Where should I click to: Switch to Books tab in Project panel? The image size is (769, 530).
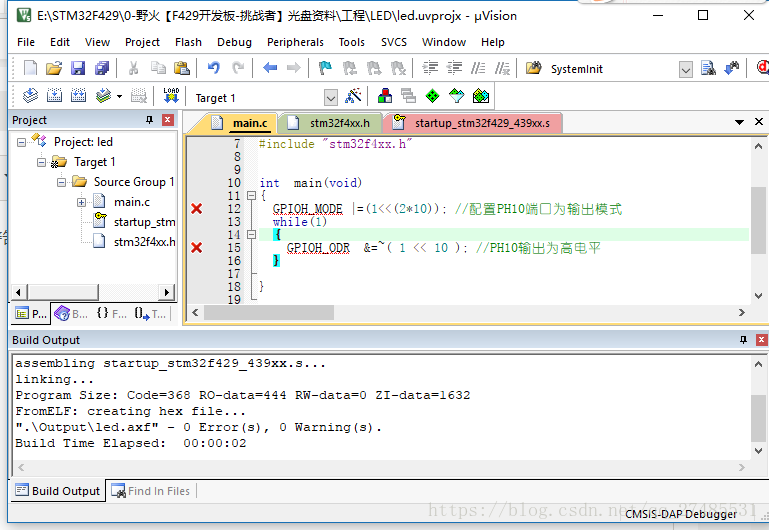[x=71, y=313]
